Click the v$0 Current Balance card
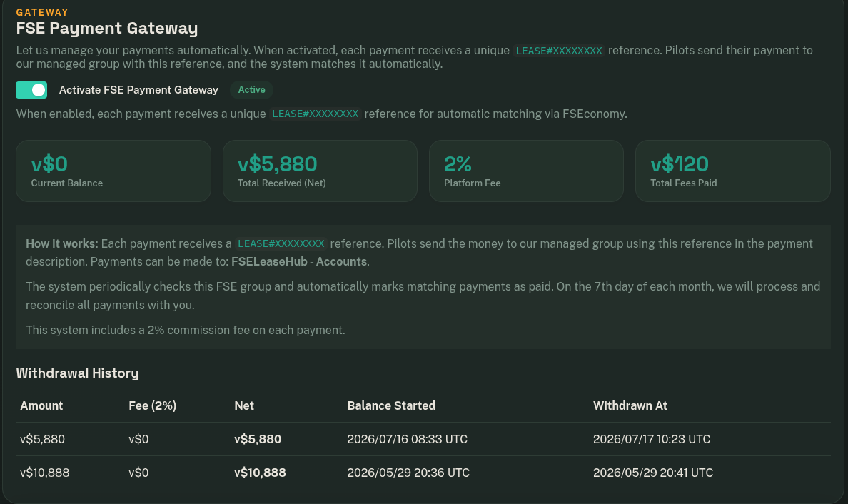Image resolution: width=848 pixels, height=504 pixels. coord(113,171)
